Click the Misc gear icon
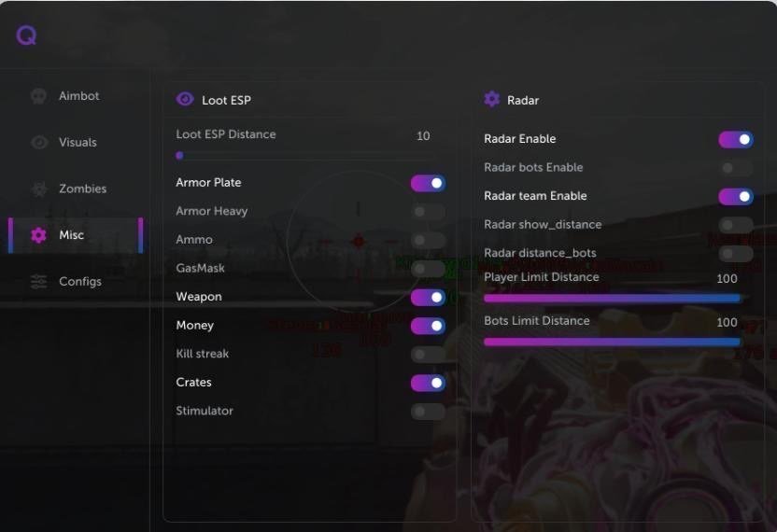 tap(38, 235)
